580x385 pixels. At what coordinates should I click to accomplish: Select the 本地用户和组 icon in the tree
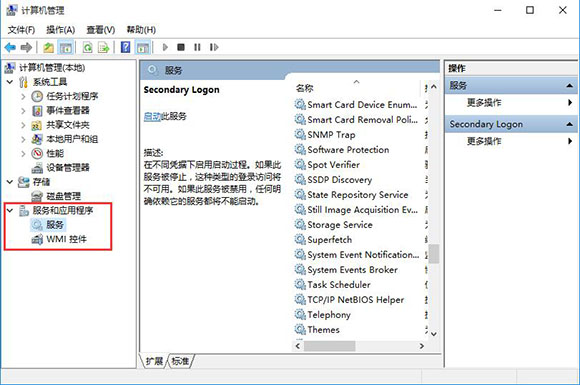(37, 139)
